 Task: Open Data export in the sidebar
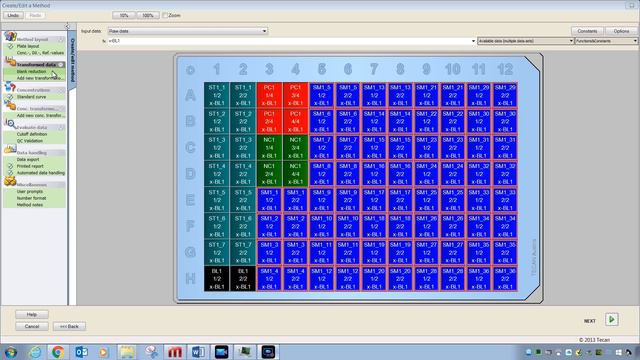click(x=28, y=160)
